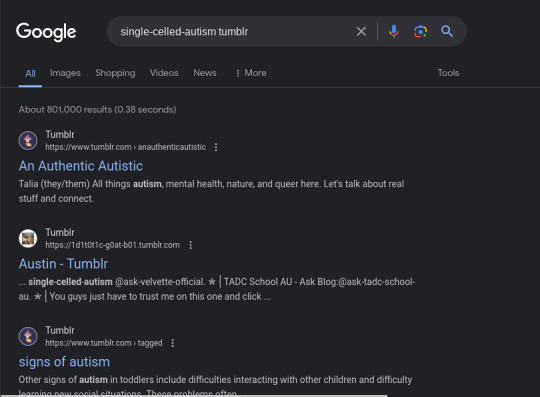Viewport: 540px width, 397px height.
Task: Clear the search box text
Action: click(x=361, y=31)
